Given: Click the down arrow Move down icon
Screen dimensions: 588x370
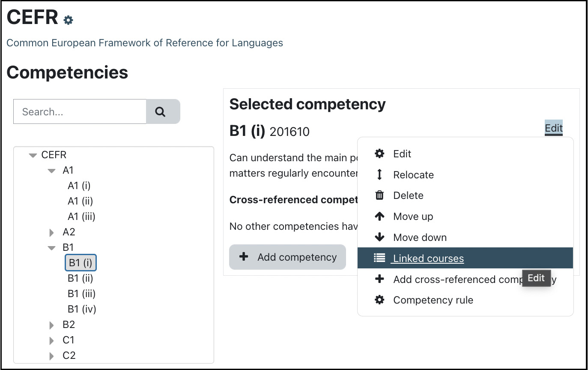Looking at the screenshot, I should (x=379, y=237).
